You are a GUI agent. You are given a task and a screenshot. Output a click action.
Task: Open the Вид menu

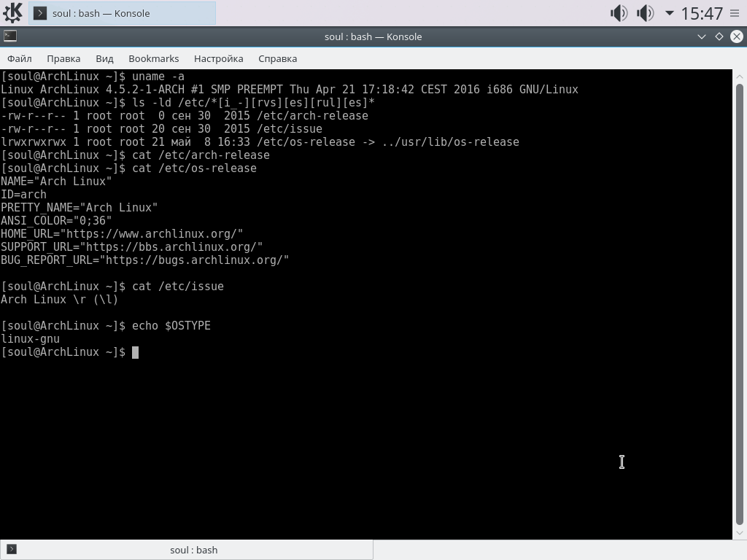pyautogui.click(x=104, y=58)
